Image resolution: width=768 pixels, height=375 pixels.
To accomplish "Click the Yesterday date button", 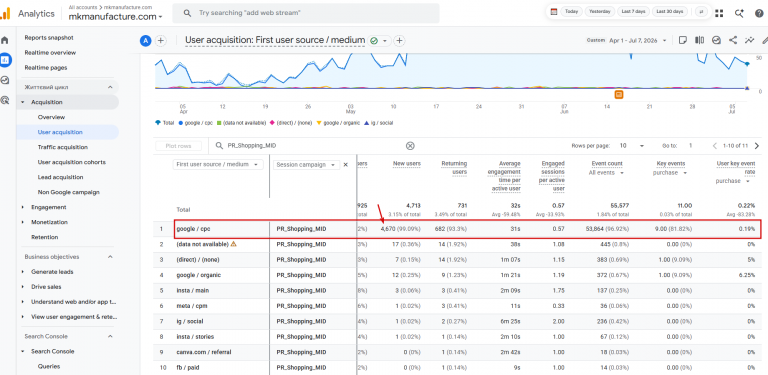I will point(600,11).
